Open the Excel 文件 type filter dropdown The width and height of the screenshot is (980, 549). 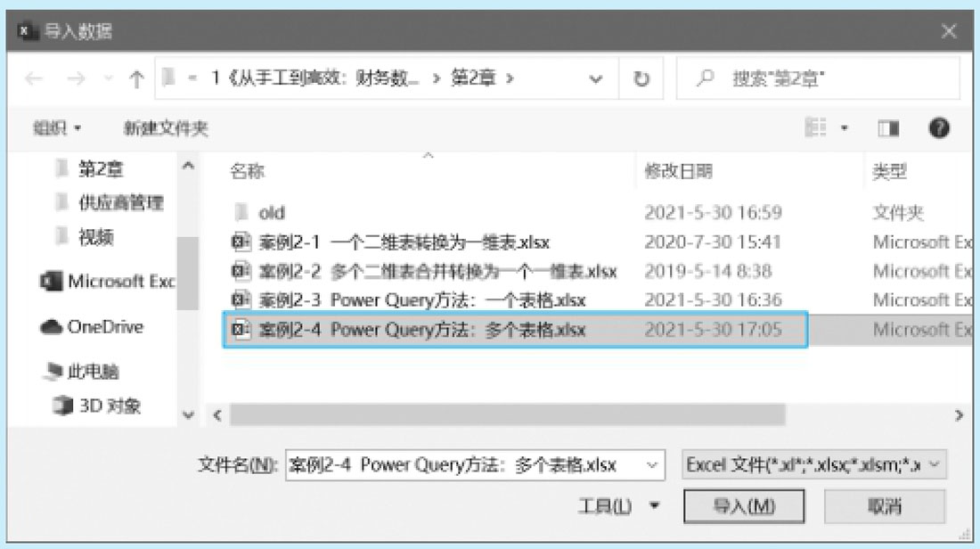coord(813,464)
